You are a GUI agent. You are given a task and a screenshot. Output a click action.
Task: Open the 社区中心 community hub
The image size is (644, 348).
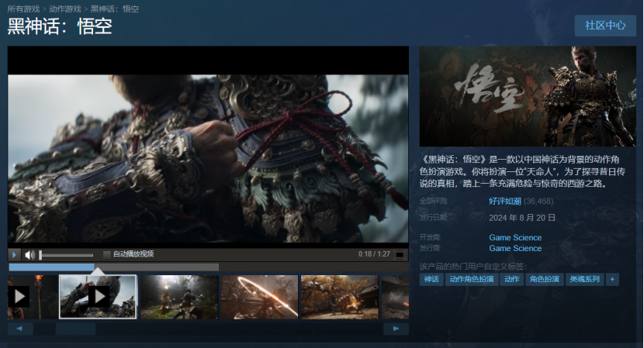click(604, 25)
